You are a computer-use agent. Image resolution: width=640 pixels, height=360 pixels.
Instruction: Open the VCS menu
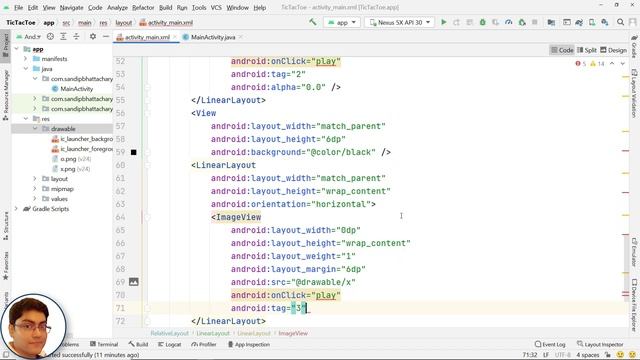pos(216,7)
